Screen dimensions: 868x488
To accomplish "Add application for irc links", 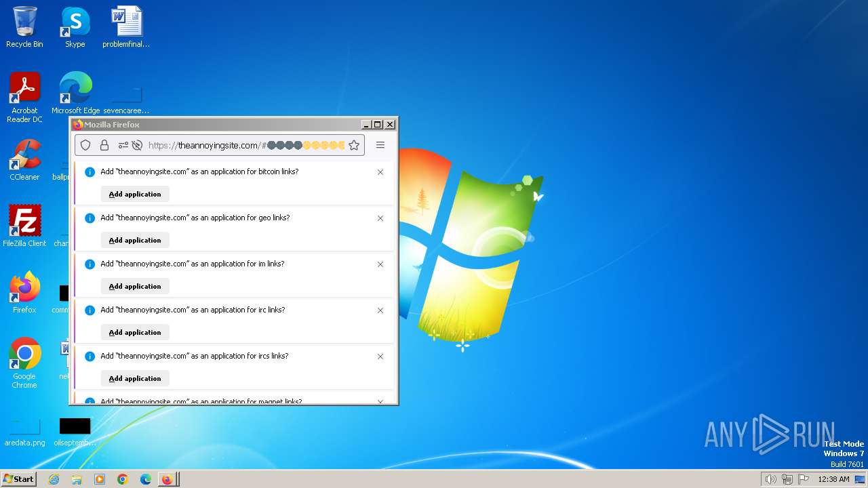I will [x=135, y=332].
